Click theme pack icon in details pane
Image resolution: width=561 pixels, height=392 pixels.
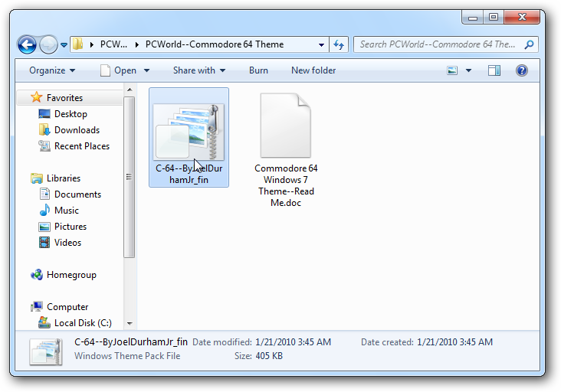click(46, 351)
